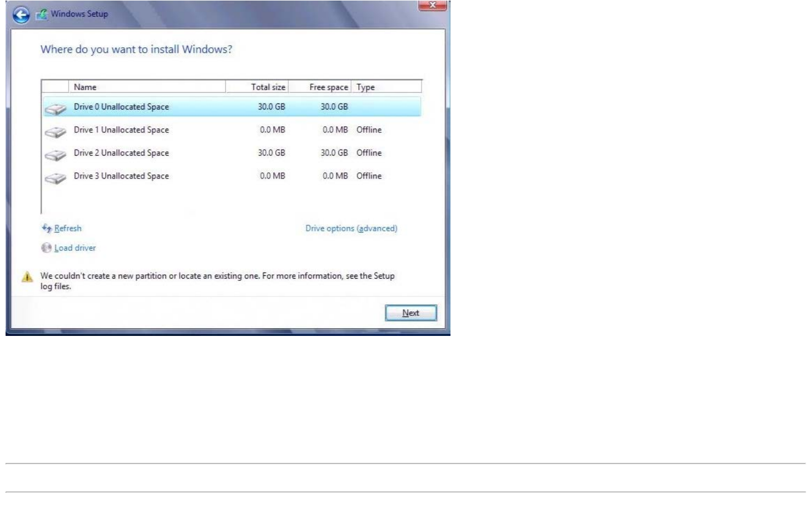This screenshot has width=812, height=520.
Task: Select Drive 3 Unallocated Space row
Action: [232, 176]
